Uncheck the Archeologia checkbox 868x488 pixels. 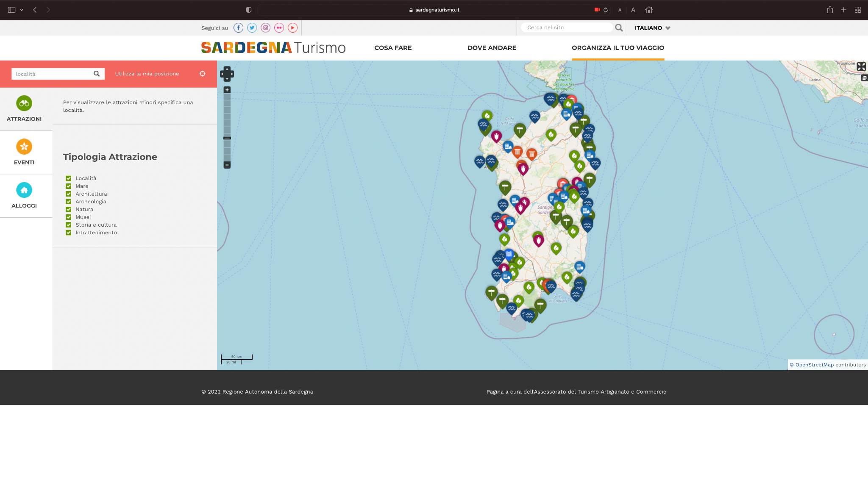pyautogui.click(x=68, y=202)
